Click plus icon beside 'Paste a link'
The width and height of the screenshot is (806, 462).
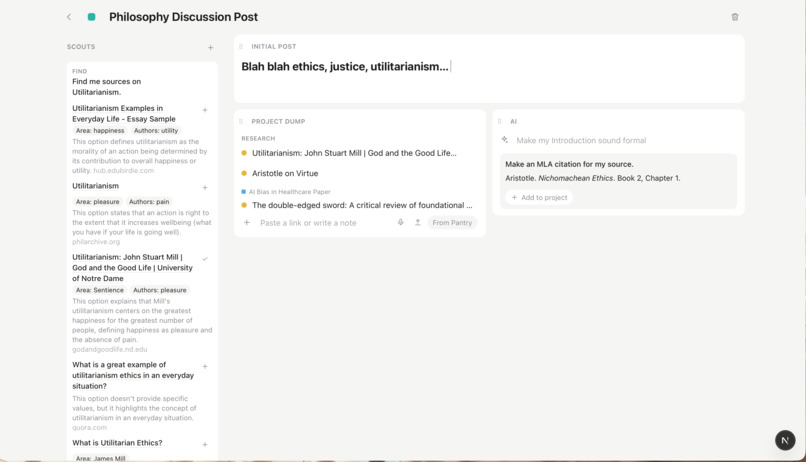point(247,223)
